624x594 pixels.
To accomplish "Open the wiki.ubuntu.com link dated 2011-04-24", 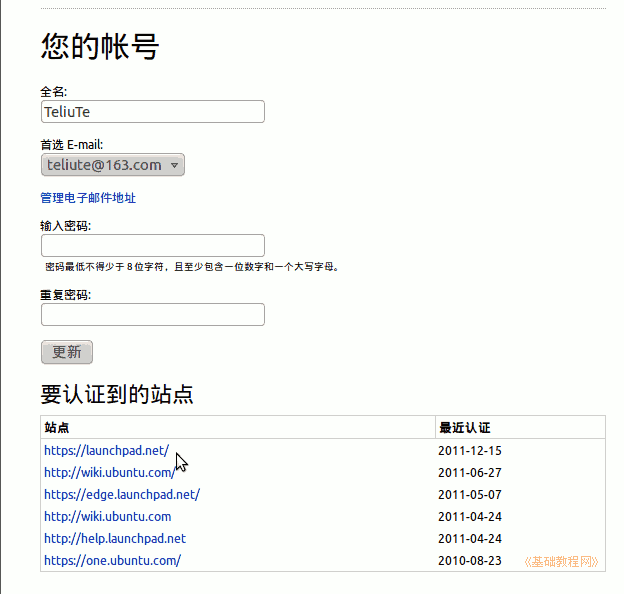I will click(x=107, y=517).
